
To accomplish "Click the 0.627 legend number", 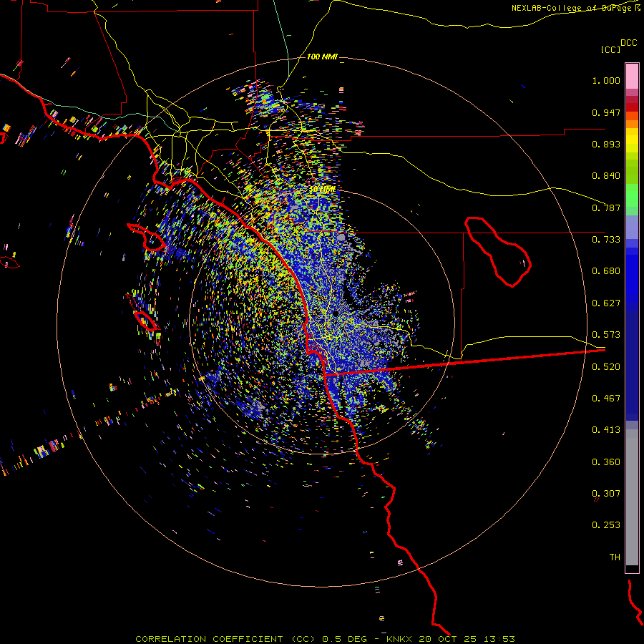I will (x=606, y=303).
